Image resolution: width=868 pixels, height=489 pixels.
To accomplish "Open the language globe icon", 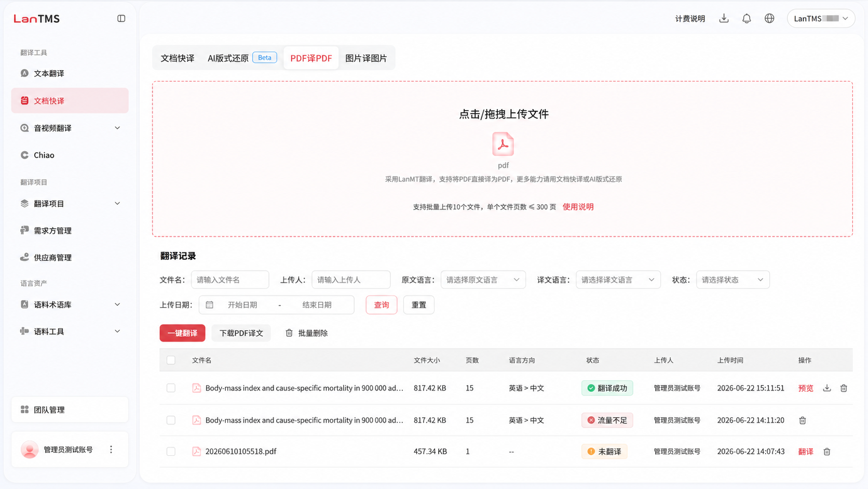I will (769, 18).
